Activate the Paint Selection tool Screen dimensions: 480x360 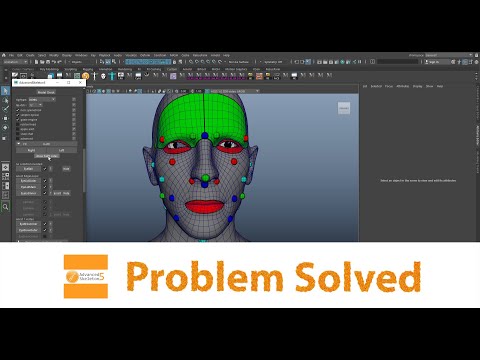(x=5, y=109)
